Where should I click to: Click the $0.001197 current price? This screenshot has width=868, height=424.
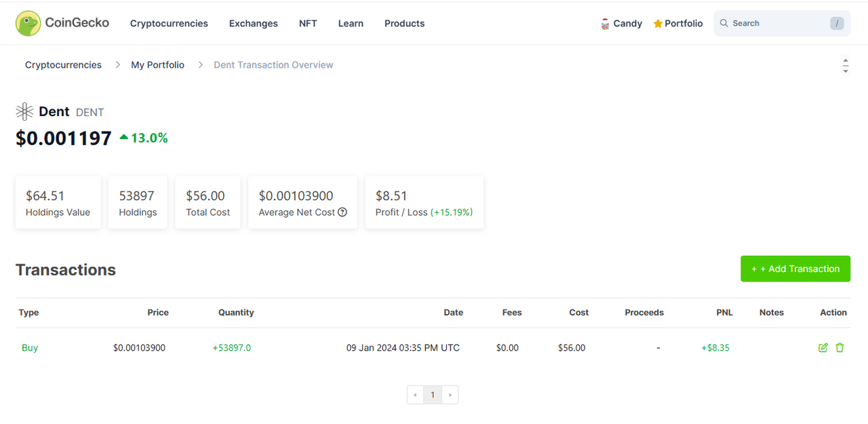64,138
